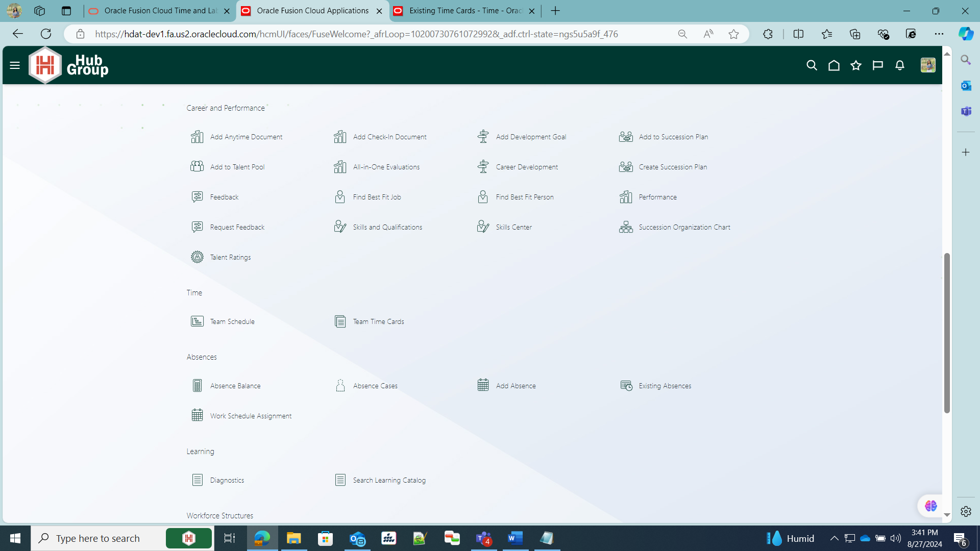The image size is (980, 551).
Task: Open Work Schedule Assignment link
Action: (251, 416)
